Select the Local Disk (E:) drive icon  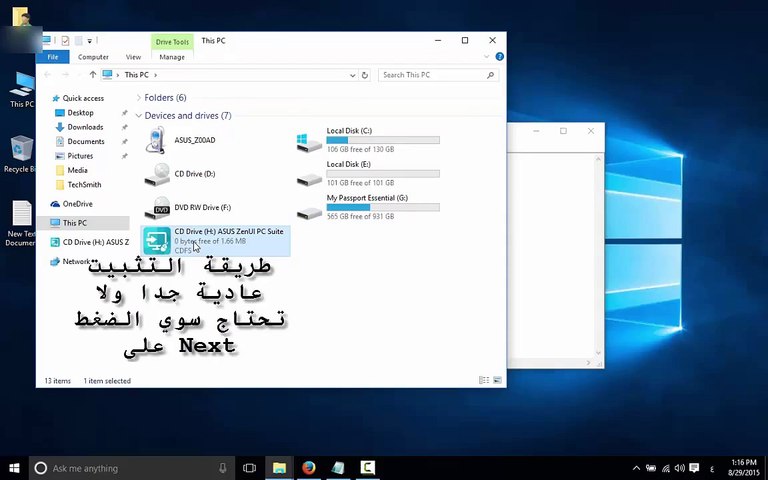pyautogui.click(x=309, y=180)
